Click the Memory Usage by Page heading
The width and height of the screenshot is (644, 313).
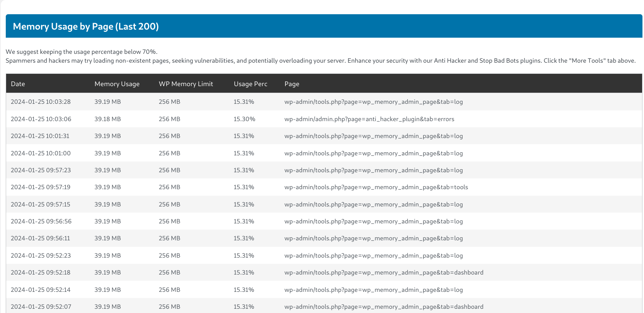[86, 26]
